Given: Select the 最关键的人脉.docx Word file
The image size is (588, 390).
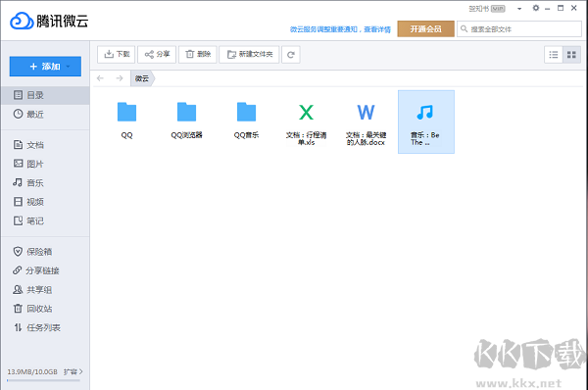Looking at the screenshot, I should (366, 123).
